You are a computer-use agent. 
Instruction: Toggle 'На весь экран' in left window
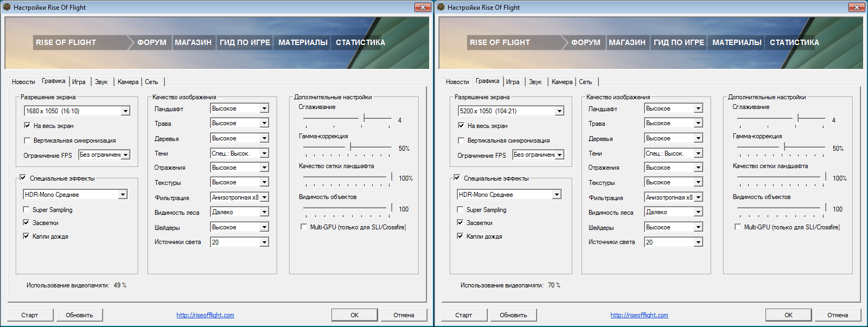[27, 125]
